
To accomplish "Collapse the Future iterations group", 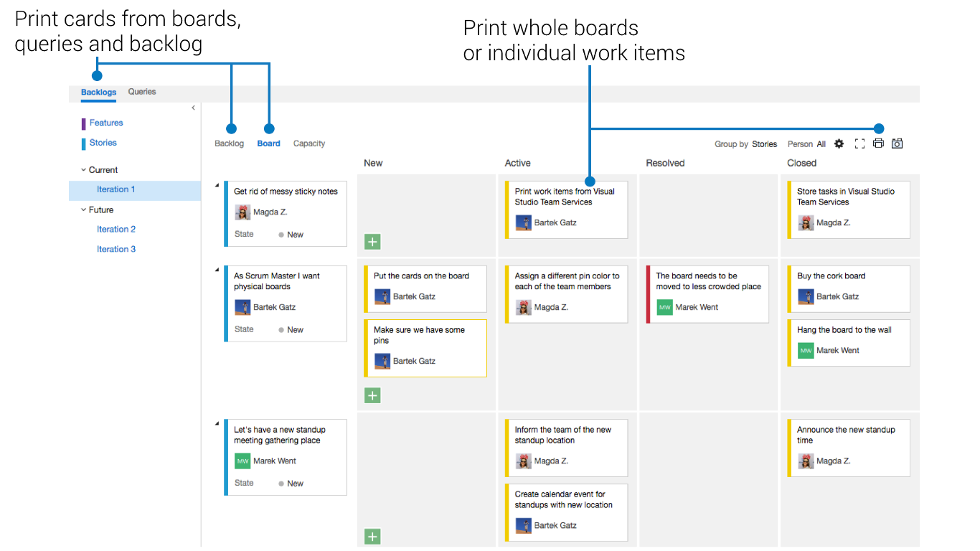I will pos(83,210).
